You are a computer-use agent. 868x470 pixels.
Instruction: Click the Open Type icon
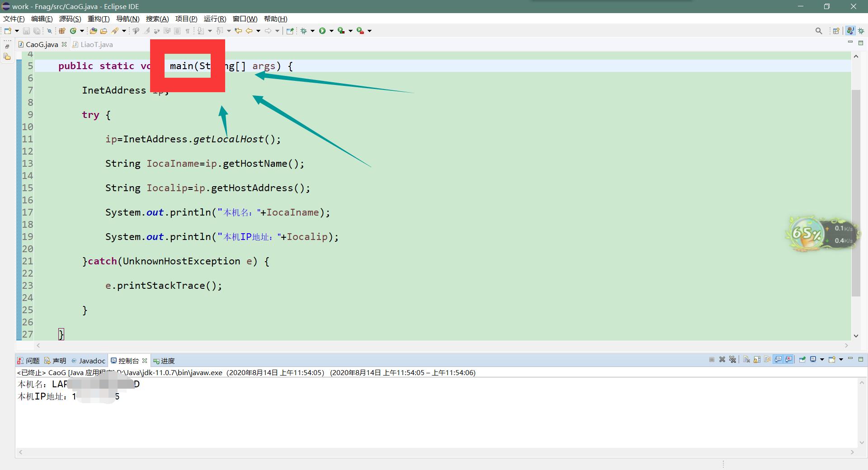93,31
